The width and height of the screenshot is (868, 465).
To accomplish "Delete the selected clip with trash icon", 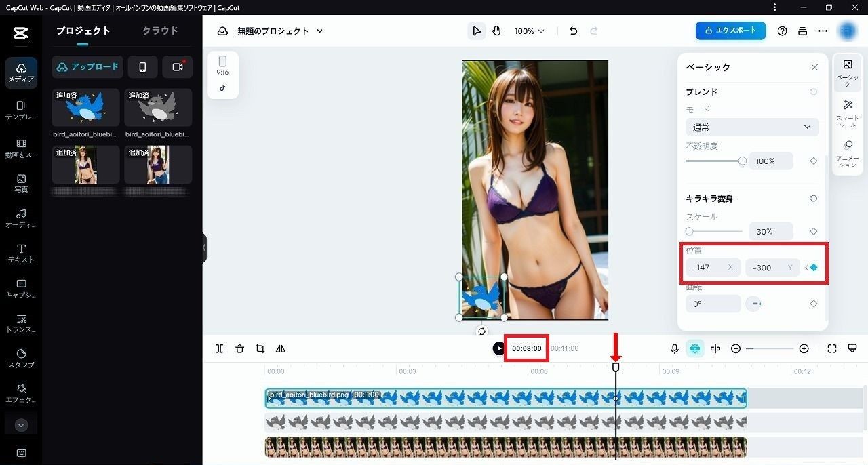I will [x=239, y=348].
